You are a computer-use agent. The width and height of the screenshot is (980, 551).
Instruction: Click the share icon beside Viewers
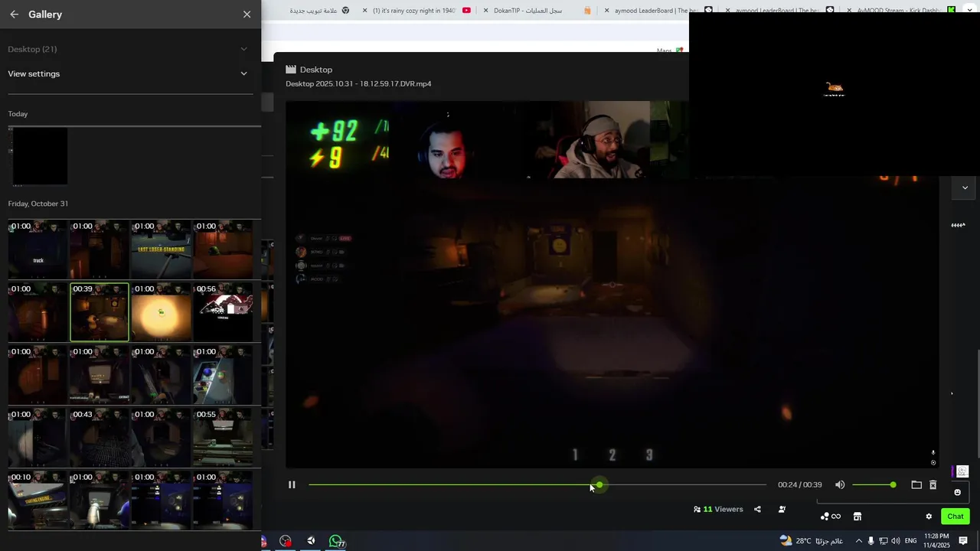tap(757, 509)
